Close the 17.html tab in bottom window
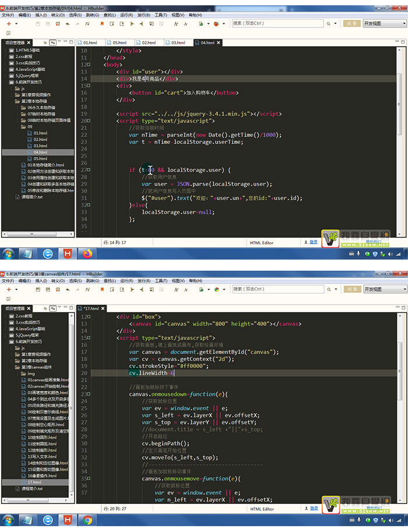The width and height of the screenshot is (408, 532). [103, 308]
